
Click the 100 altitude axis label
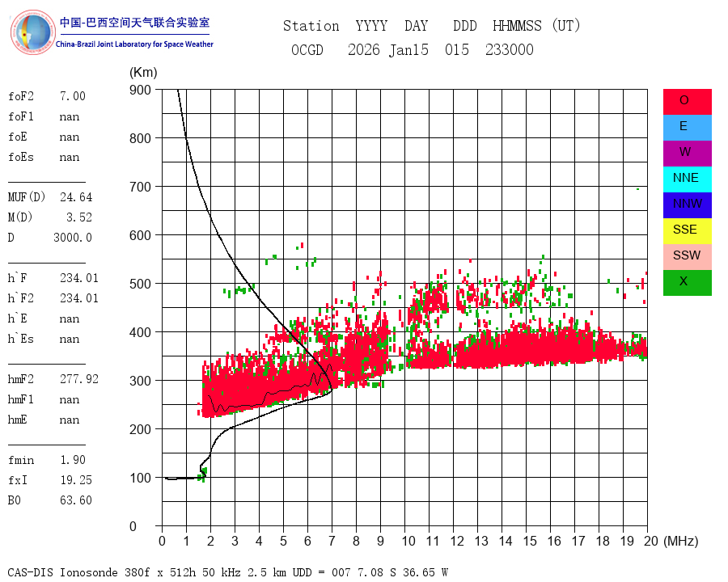[140, 478]
